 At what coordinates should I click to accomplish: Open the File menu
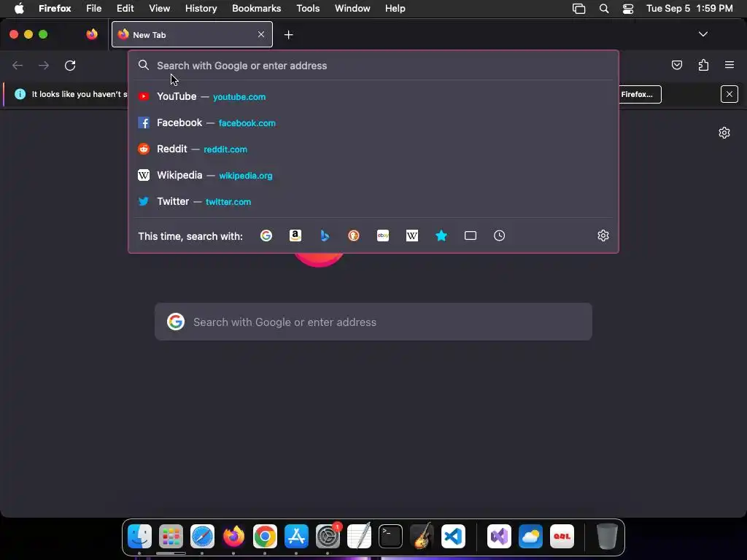(93, 9)
